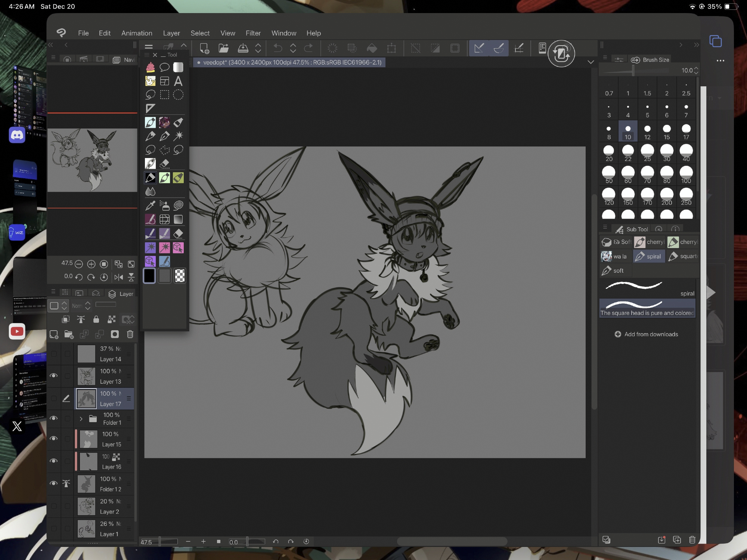Click the new layer folder icon
Viewport: 747px width, 560px height.
(69, 334)
